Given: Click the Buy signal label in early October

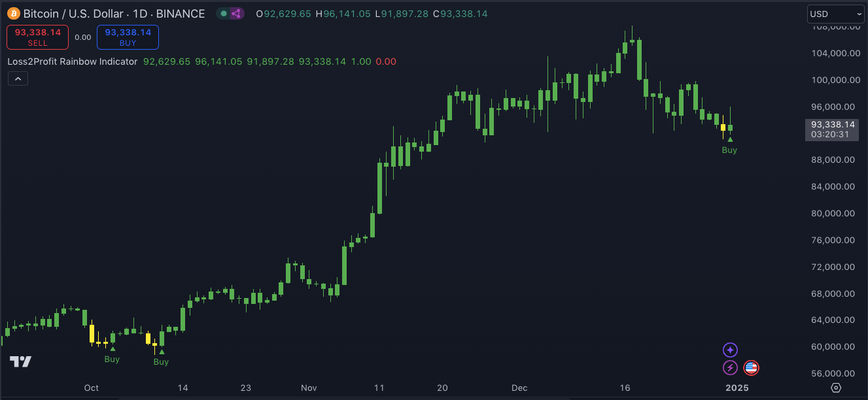Looking at the screenshot, I should pyautogui.click(x=112, y=359).
